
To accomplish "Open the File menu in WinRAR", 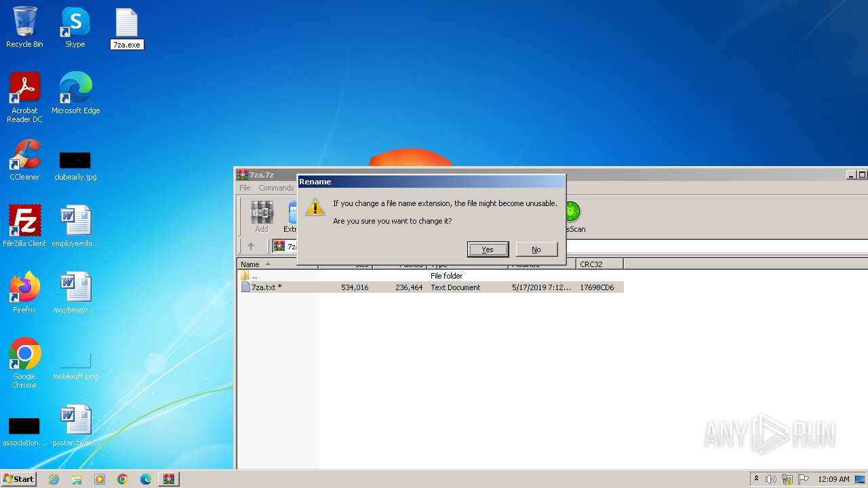I will click(x=245, y=188).
